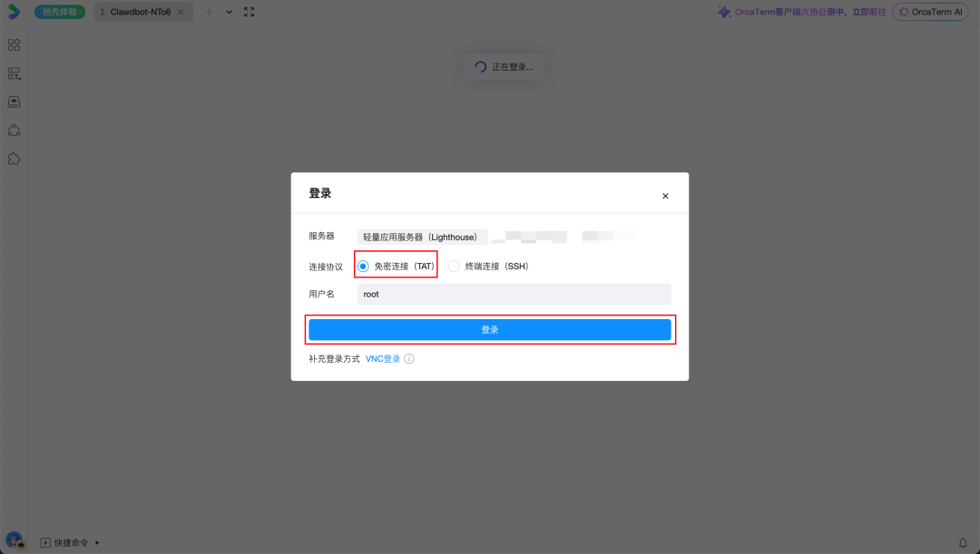This screenshot has height=554, width=980.
Task: Open the session list dropdown arrow
Action: point(229,12)
